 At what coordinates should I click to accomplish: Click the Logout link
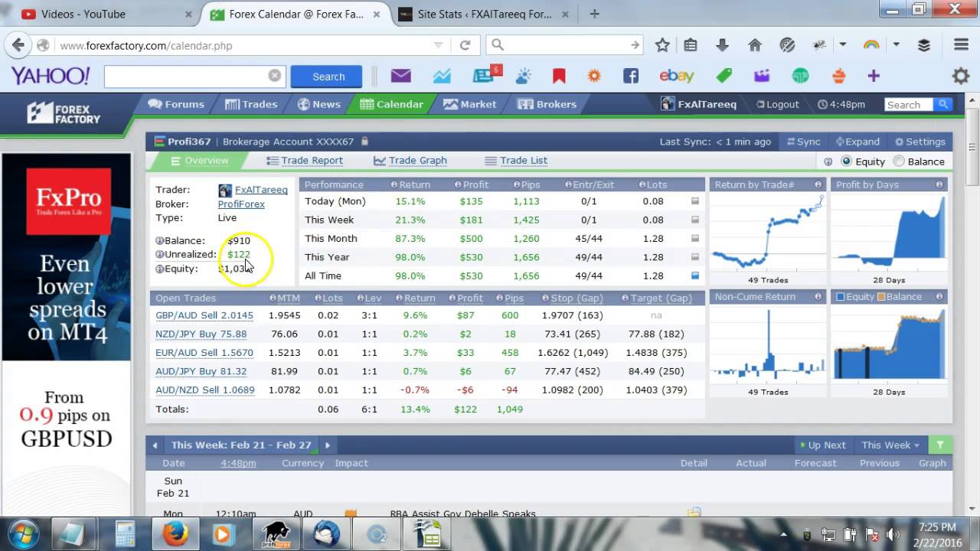(x=777, y=104)
